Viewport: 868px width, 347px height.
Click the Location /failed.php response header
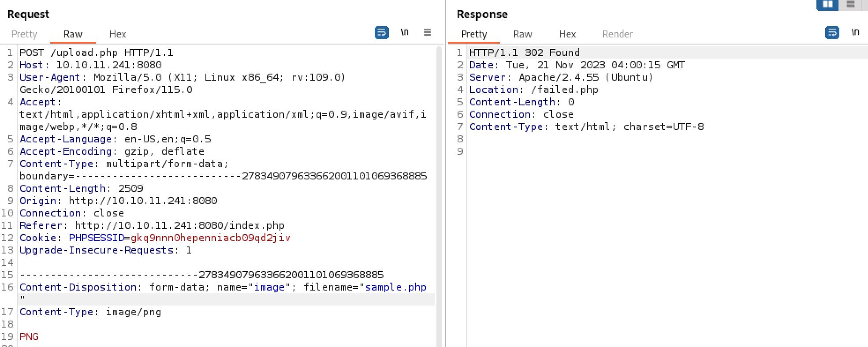pyautogui.click(x=533, y=90)
